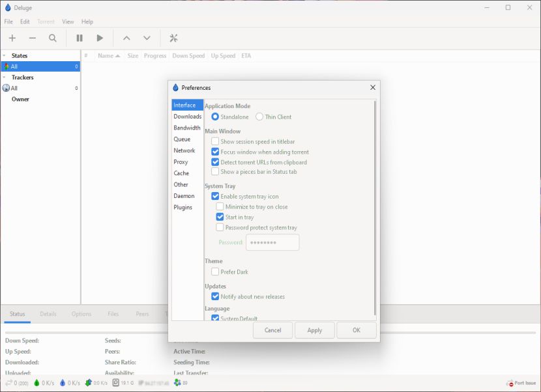Open the Proxy preferences category
541x392 pixels.
187,162
